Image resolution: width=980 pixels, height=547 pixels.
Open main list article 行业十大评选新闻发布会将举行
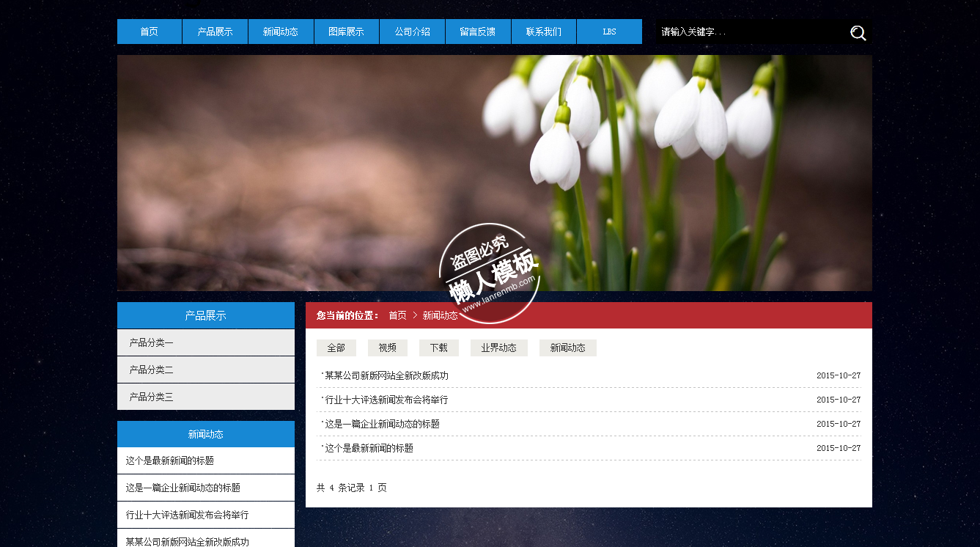(386, 400)
